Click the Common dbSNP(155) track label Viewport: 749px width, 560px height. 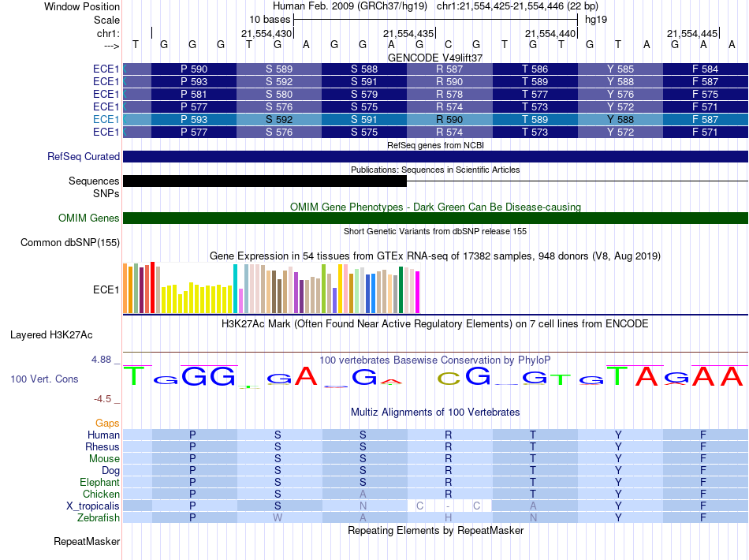69,243
